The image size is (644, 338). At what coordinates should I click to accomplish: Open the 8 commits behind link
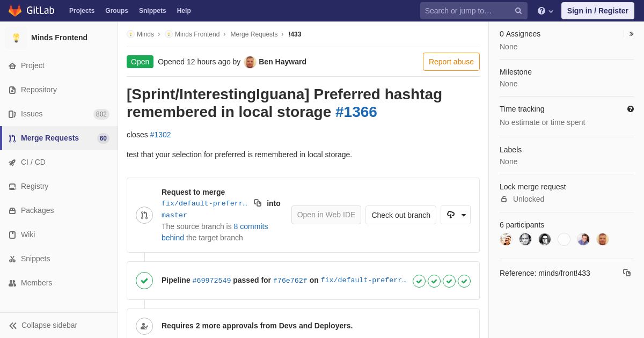[x=215, y=232]
